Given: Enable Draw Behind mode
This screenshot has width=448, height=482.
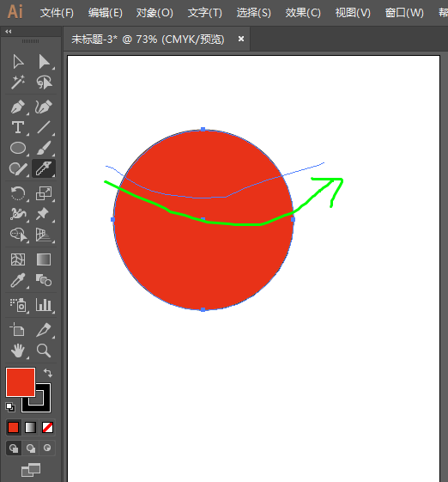Looking at the screenshot, I should pyautogui.click(x=30, y=448).
